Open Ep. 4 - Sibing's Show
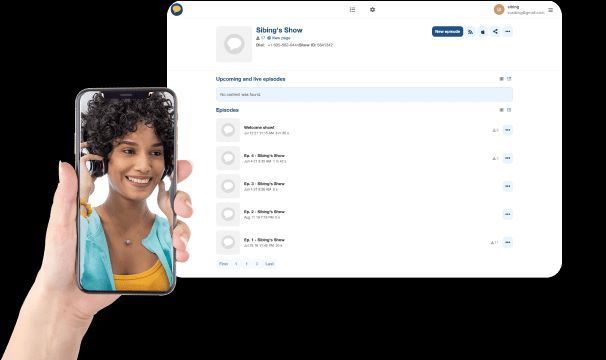Image resolution: width=606 pixels, height=360 pixels. tap(264, 155)
